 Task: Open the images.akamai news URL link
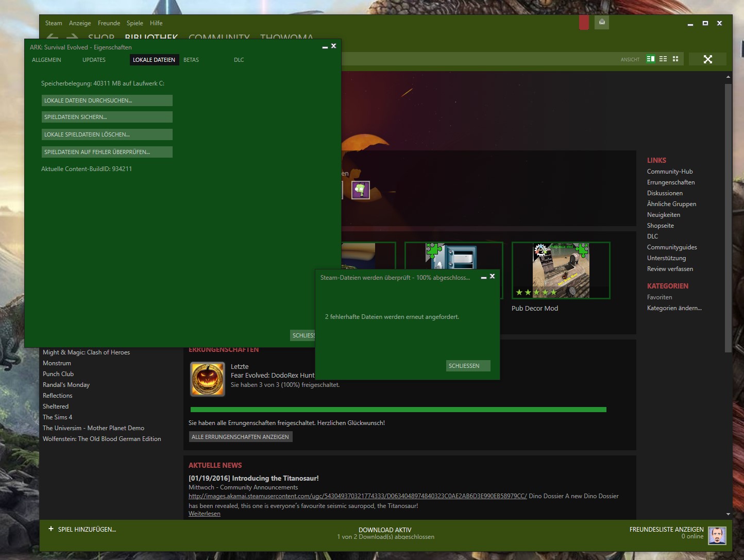(358, 496)
